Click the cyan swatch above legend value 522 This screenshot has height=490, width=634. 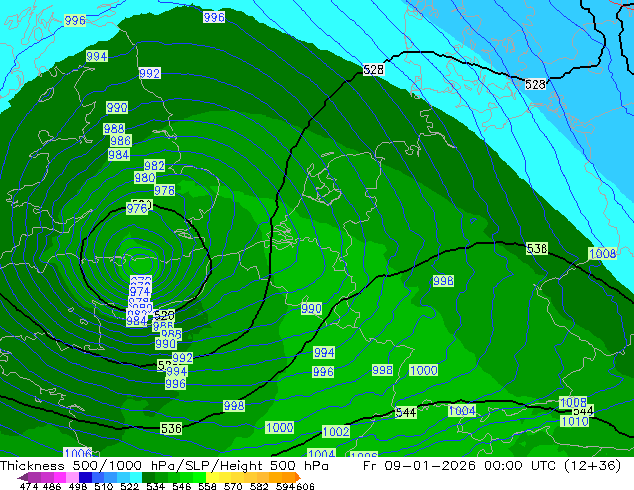[x=136, y=477]
